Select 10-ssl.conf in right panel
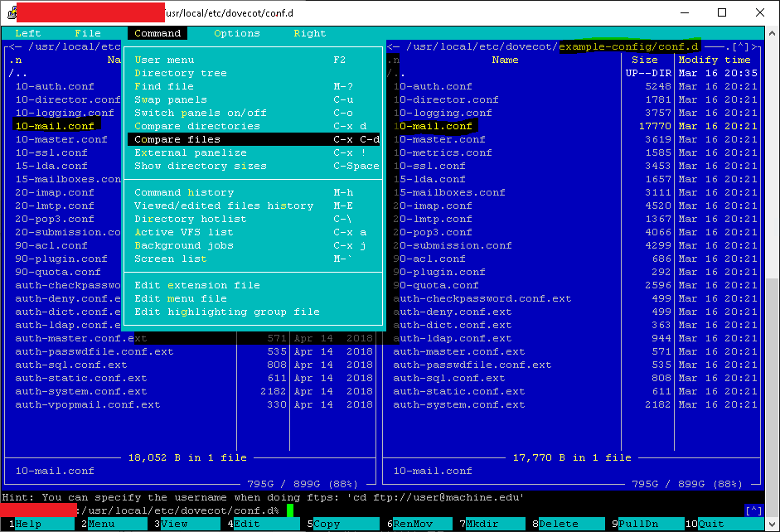Image resolution: width=780 pixels, height=532 pixels. (429, 166)
